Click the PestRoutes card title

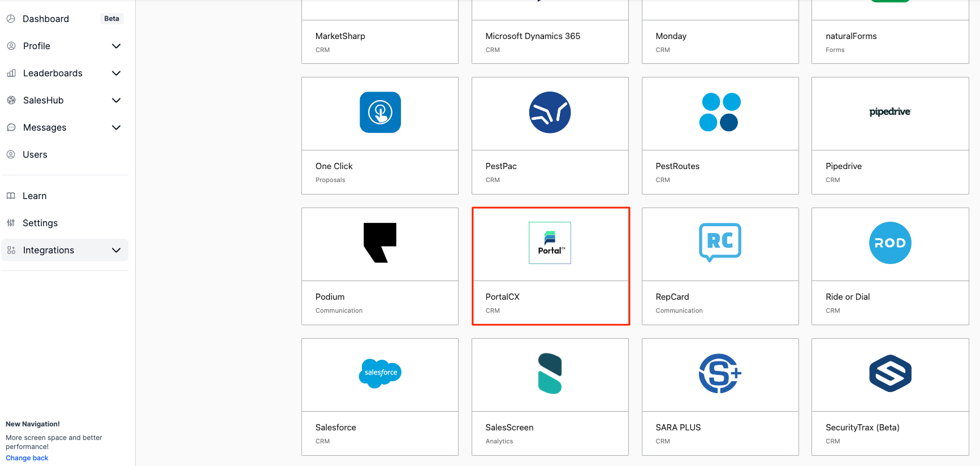(x=677, y=166)
